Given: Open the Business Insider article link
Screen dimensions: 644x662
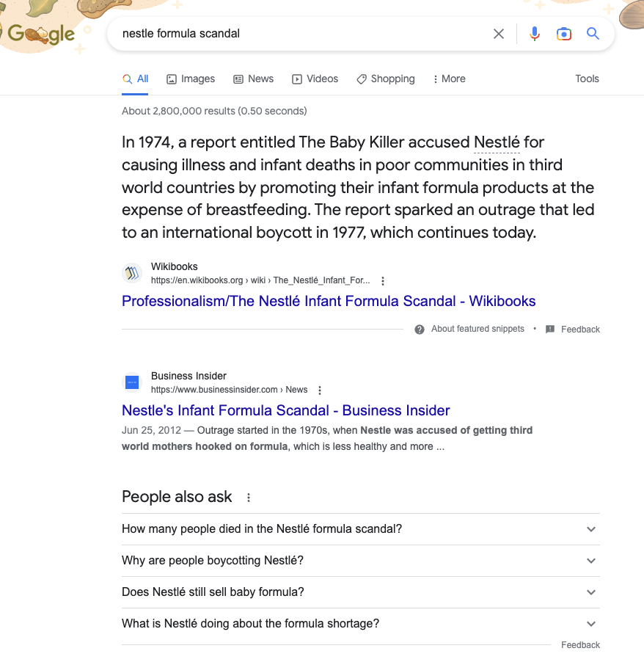Looking at the screenshot, I should [x=285, y=410].
